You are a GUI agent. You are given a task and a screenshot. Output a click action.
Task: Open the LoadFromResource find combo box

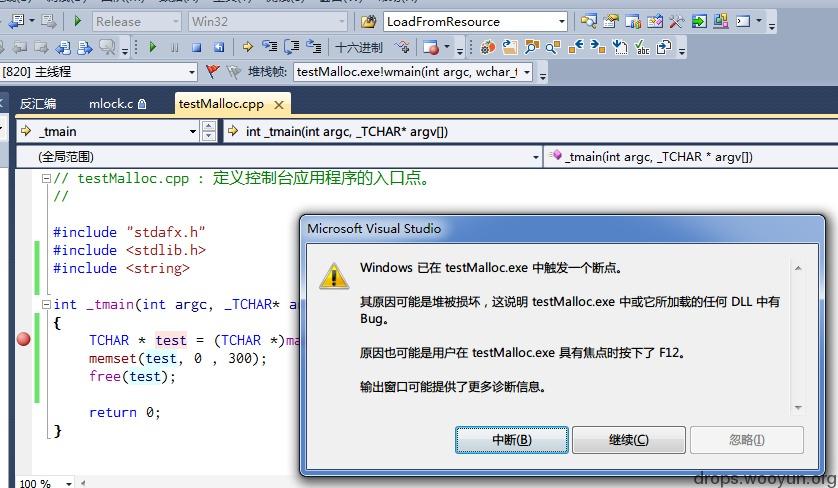click(x=476, y=21)
